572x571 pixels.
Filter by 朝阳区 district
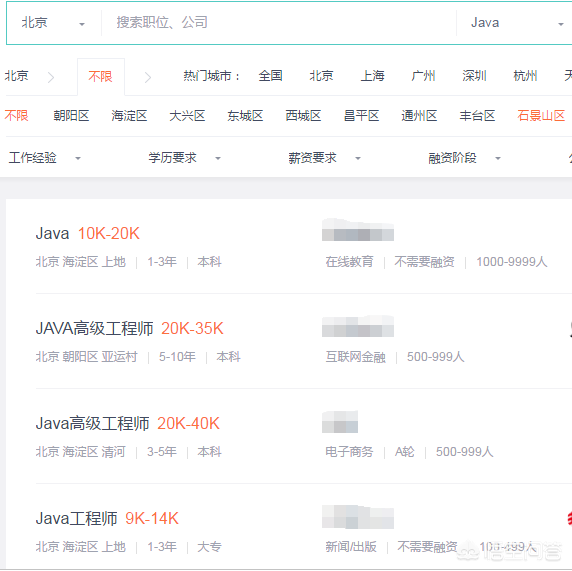pyautogui.click(x=72, y=116)
